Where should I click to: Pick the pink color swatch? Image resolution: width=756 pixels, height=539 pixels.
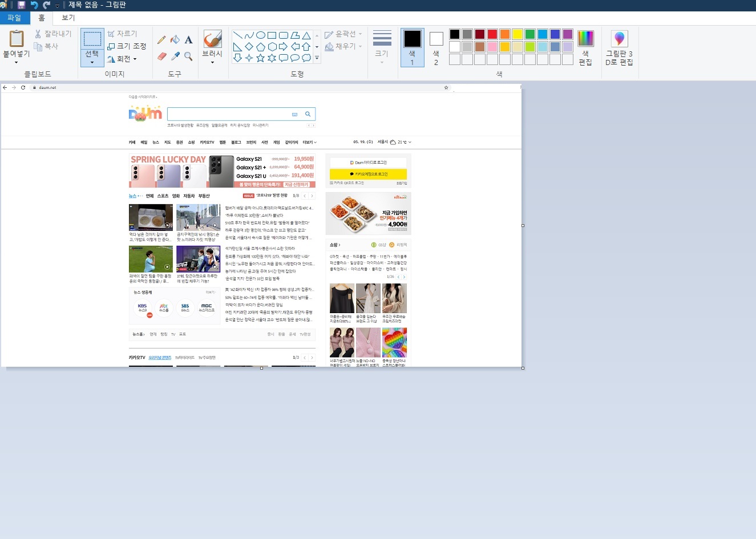(492, 47)
